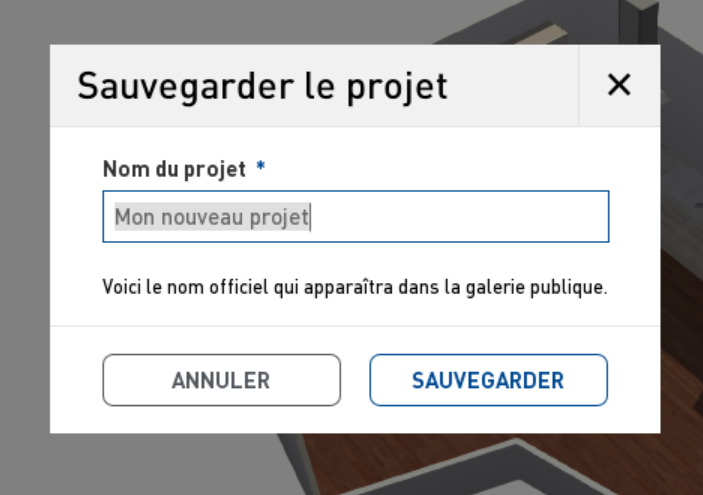Close the Sauvegarder le projet dialog
Viewport: 703px width, 495px height.
tap(619, 85)
